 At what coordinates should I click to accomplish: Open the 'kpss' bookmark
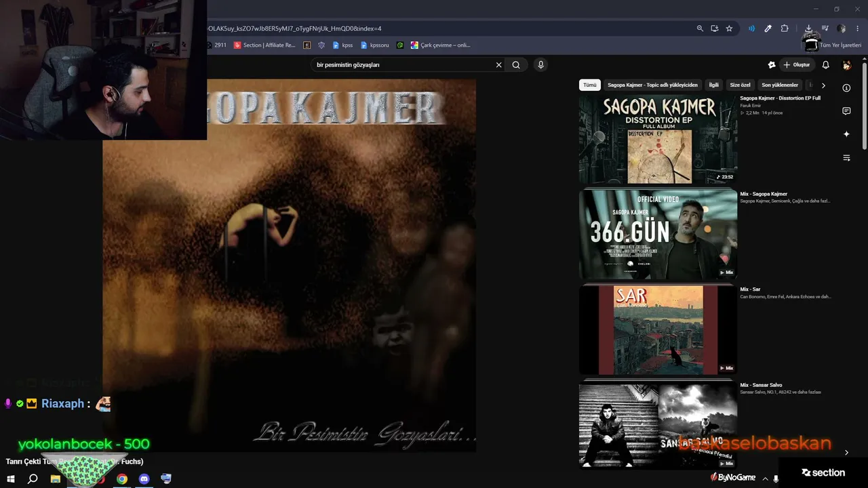pos(342,45)
